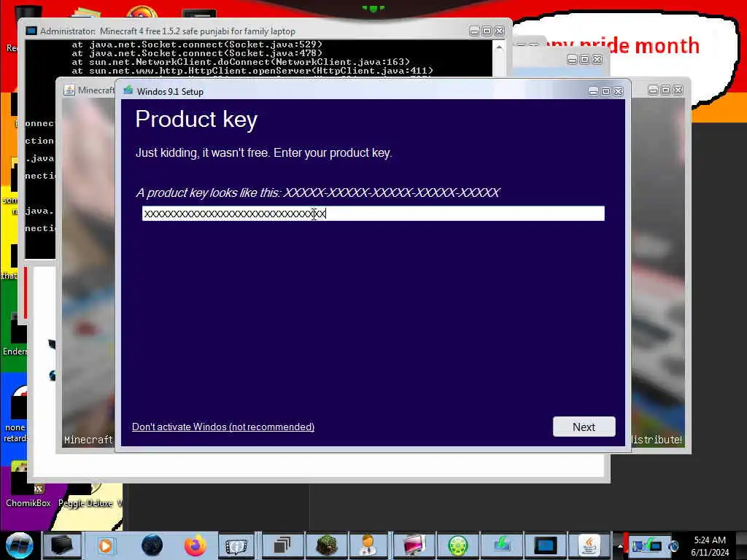
Task: Switch to the Java taskbar icon
Action: (x=589, y=545)
